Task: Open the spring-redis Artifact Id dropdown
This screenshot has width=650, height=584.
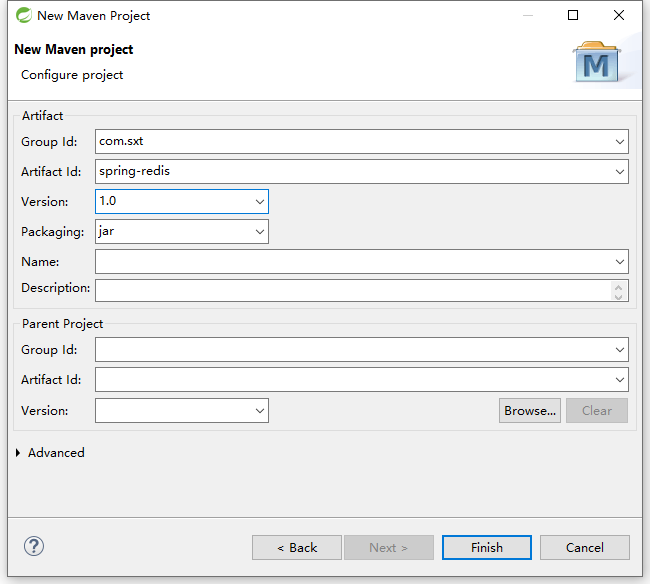Action: pyautogui.click(x=620, y=172)
